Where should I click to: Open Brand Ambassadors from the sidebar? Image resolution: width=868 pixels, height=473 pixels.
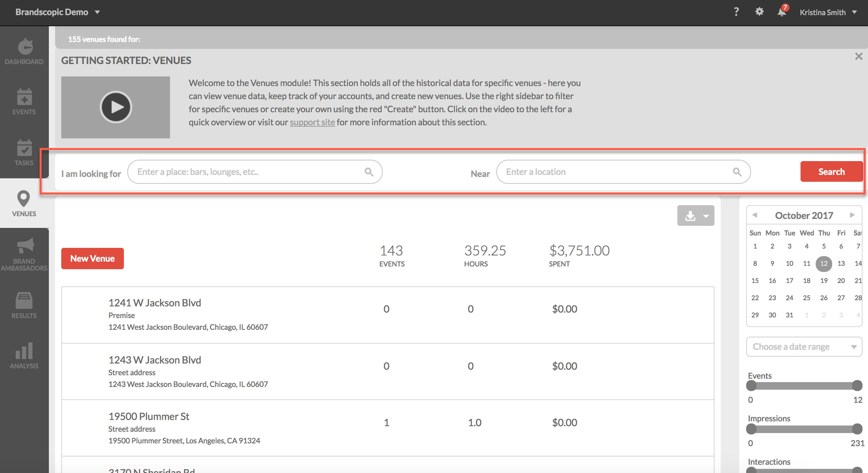tap(24, 255)
